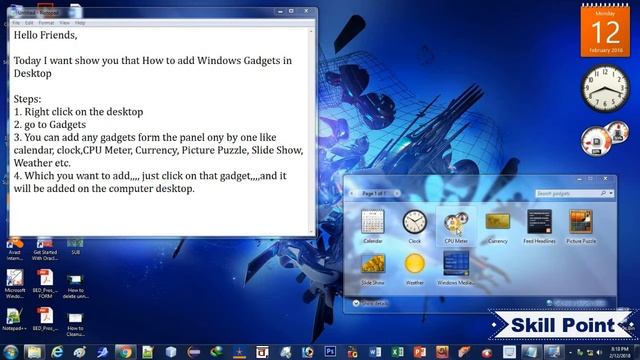Viewport: 640px width, 360px height.
Task: Click the volume icon in system tray
Action: pyautogui.click(x=599, y=352)
